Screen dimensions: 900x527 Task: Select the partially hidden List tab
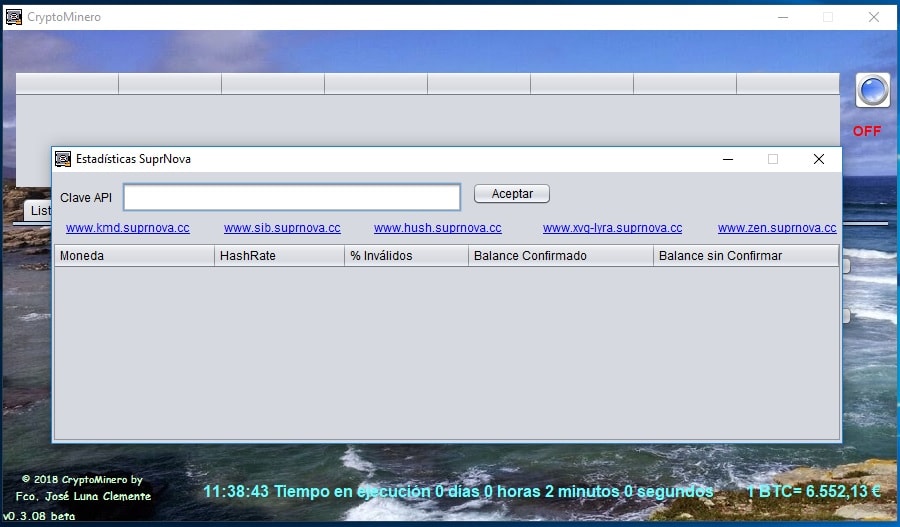(38, 211)
